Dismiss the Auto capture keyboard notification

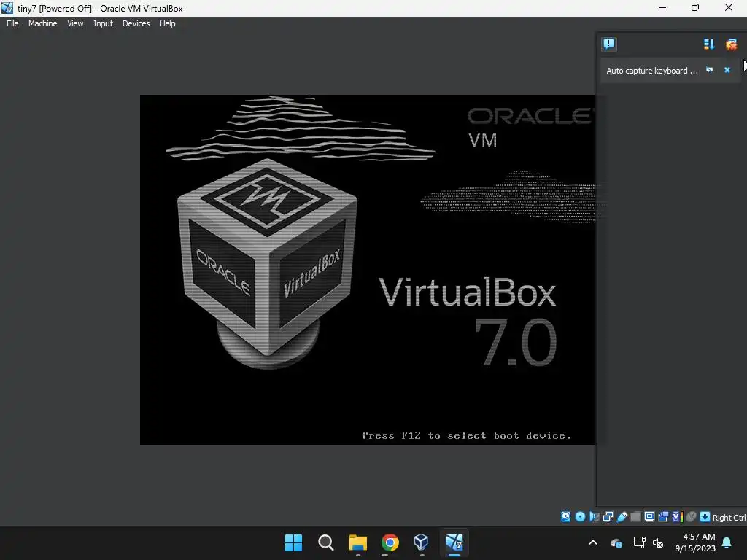pyautogui.click(x=727, y=70)
